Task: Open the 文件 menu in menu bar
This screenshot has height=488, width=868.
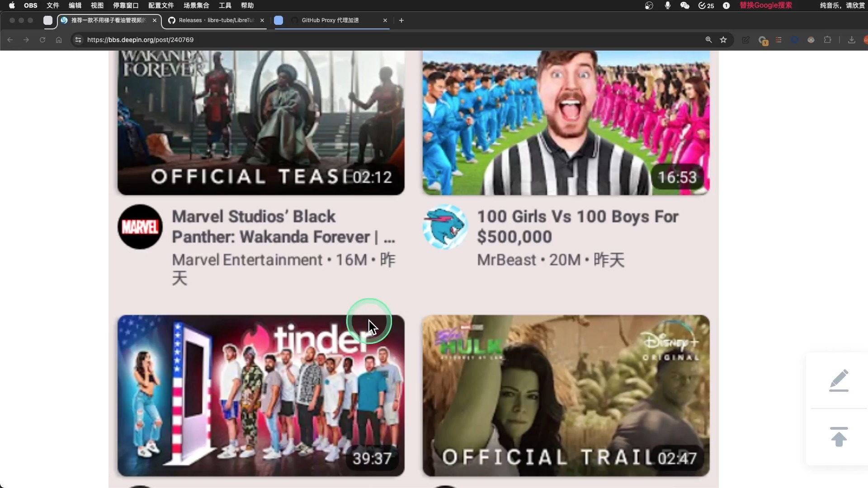Action: [x=52, y=5]
